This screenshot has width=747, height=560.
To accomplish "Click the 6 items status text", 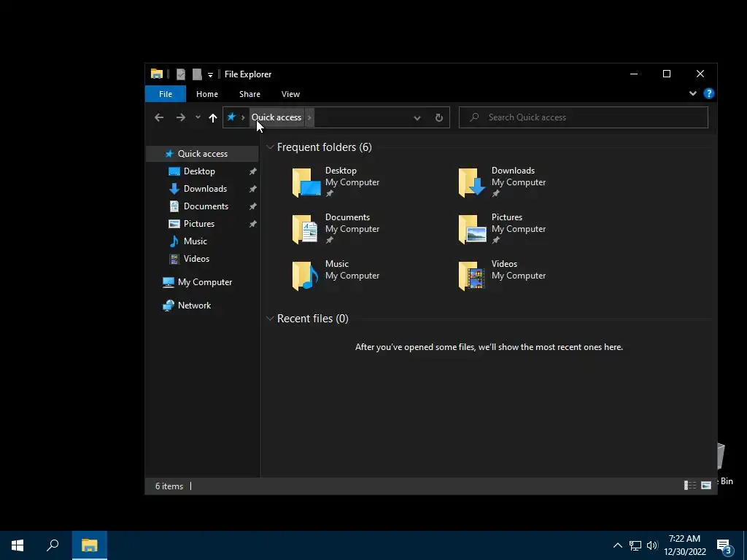I will point(169,486).
